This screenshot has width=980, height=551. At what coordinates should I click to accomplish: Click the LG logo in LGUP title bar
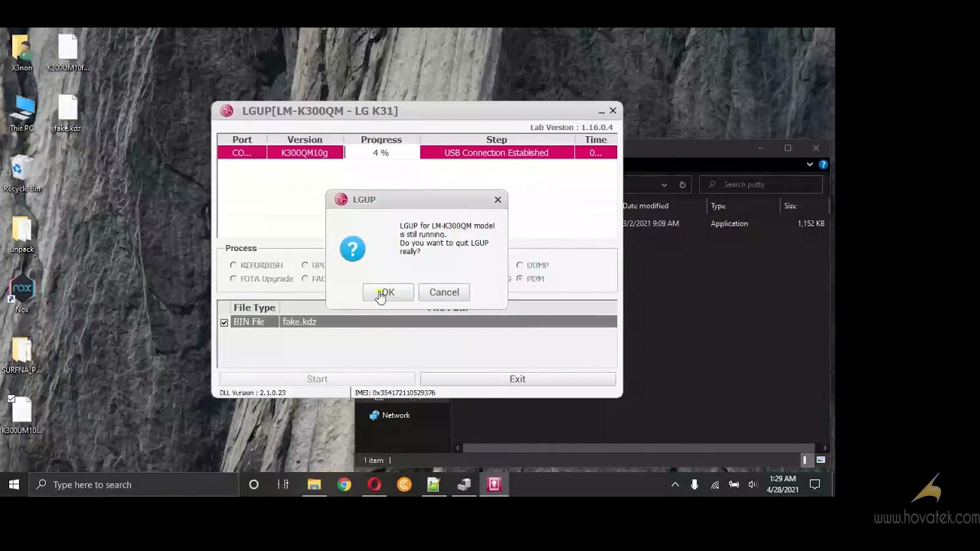pos(227,111)
